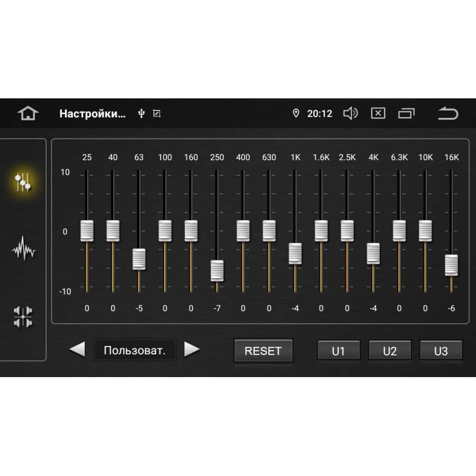
Task: Click the 25 Hz band slider knob
Action: pos(87,231)
